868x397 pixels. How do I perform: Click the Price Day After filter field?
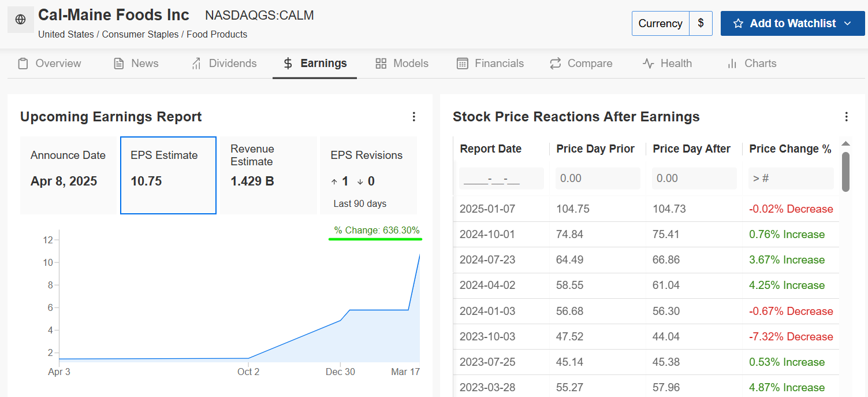tap(694, 179)
